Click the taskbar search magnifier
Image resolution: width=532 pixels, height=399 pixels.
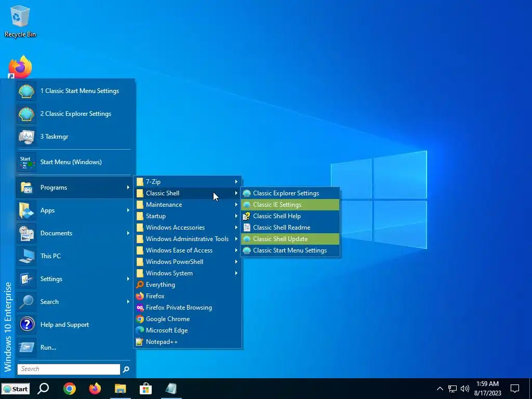click(43, 389)
